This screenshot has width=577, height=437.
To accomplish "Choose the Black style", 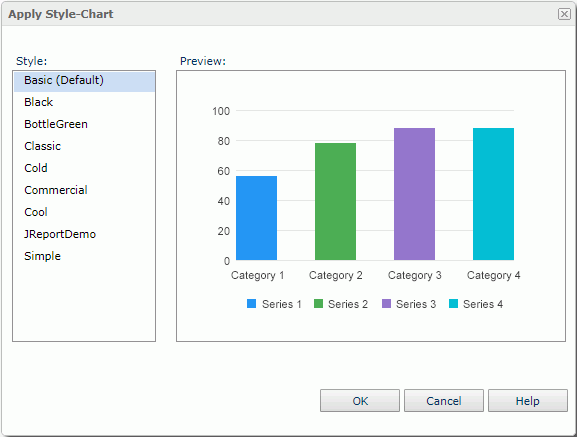I will point(84,102).
